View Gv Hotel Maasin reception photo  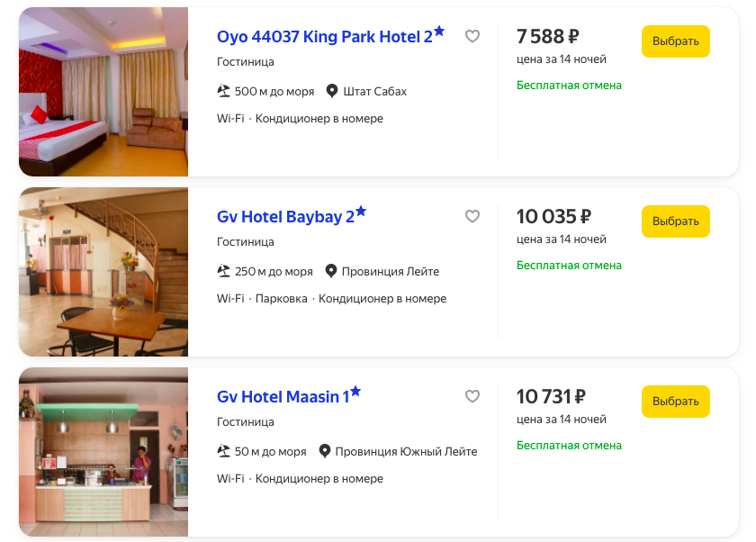(x=103, y=452)
